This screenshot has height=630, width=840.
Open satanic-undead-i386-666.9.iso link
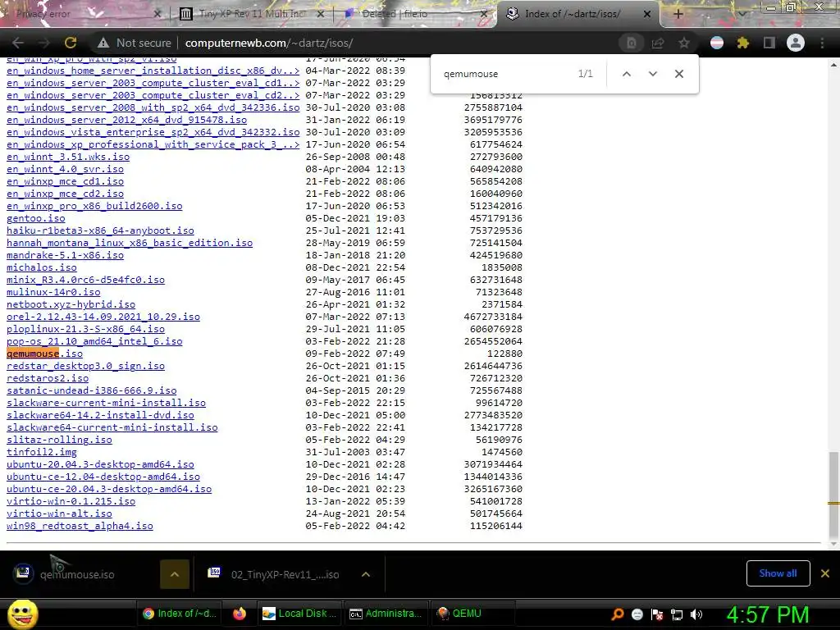coord(92,390)
